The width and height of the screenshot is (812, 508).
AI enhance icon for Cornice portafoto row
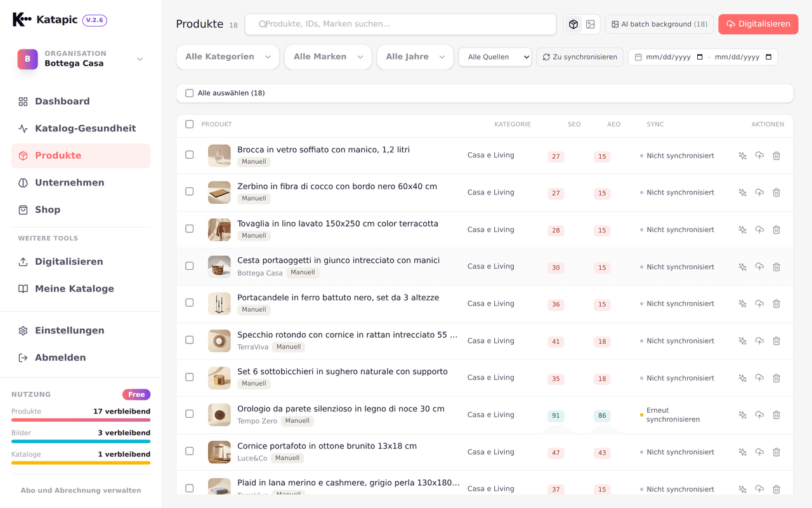742,452
